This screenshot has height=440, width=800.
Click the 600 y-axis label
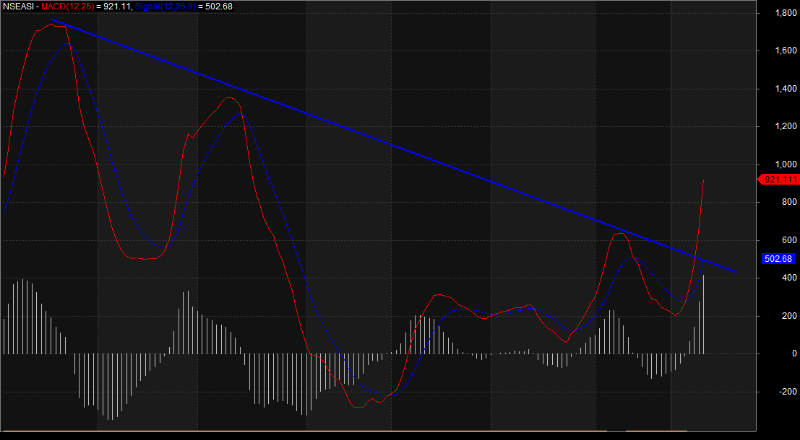[x=789, y=240]
